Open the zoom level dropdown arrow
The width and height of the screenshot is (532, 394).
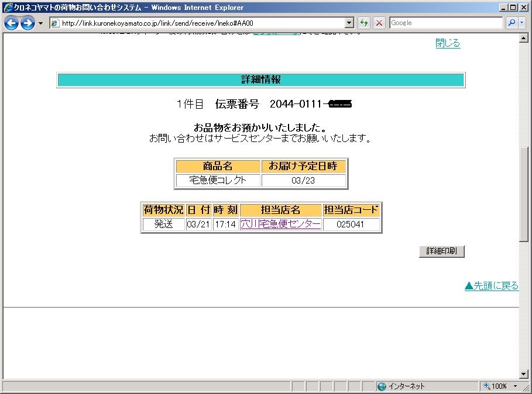click(516, 386)
